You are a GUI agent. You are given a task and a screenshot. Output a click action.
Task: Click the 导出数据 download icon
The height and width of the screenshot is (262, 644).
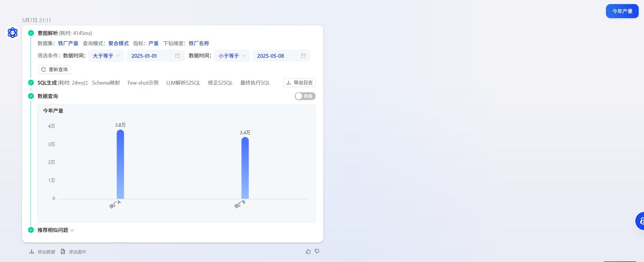point(32,251)
